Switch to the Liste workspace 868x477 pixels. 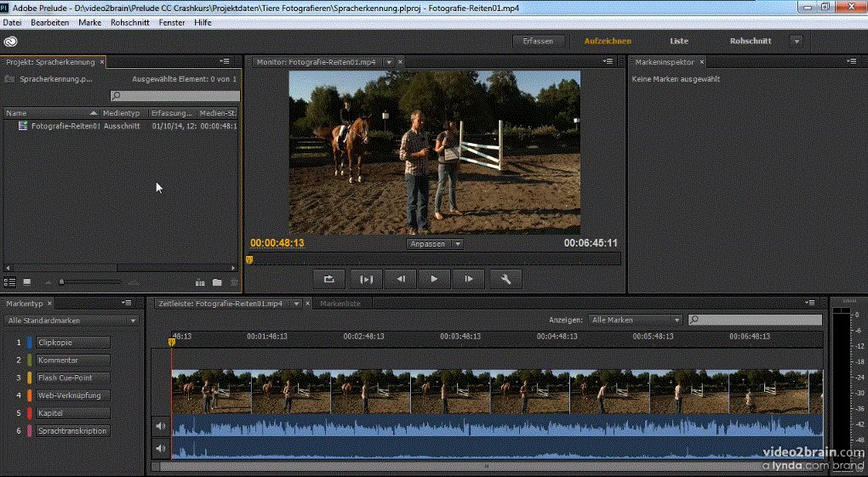(679, 41)
